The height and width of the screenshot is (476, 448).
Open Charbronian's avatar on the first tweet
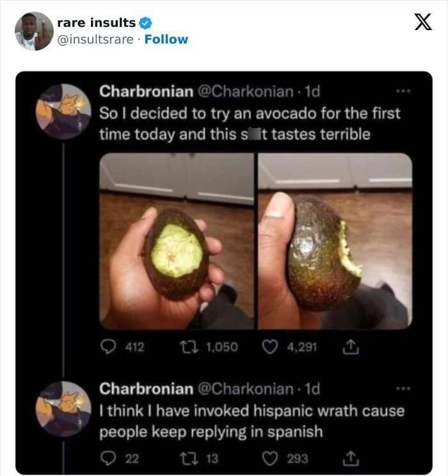point(63,111)
